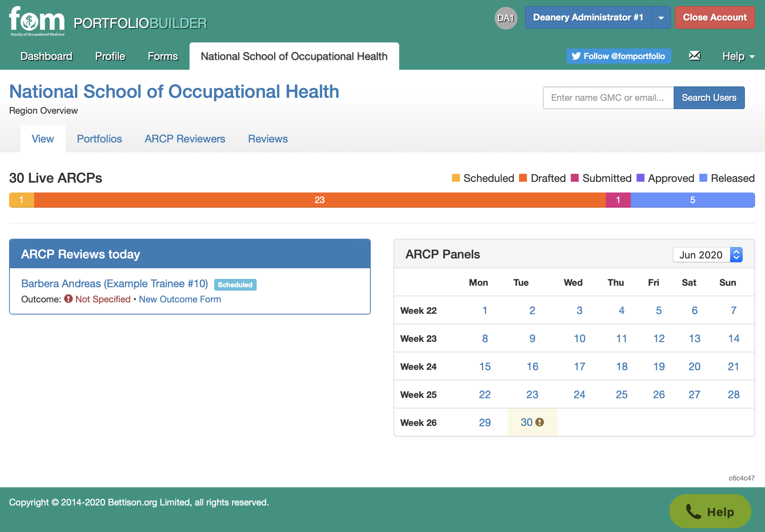
Task: Click the Drafted legend color swatch
Action: (523, 178)
